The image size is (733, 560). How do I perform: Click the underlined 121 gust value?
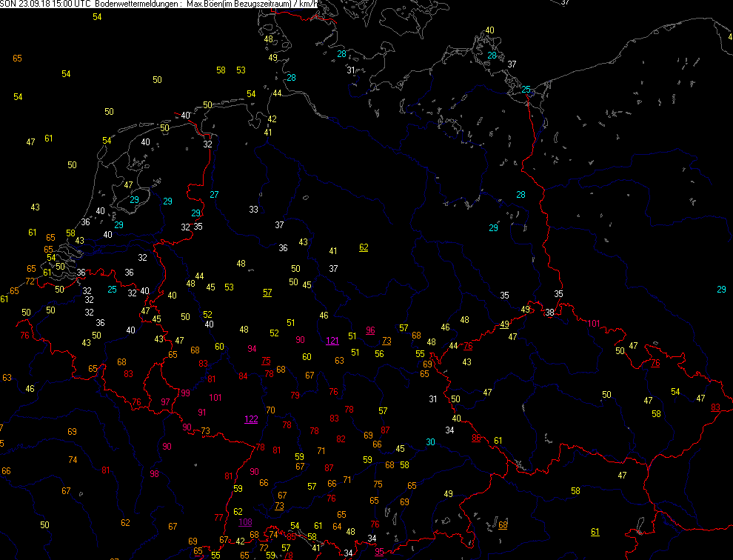tap(332, 341)
